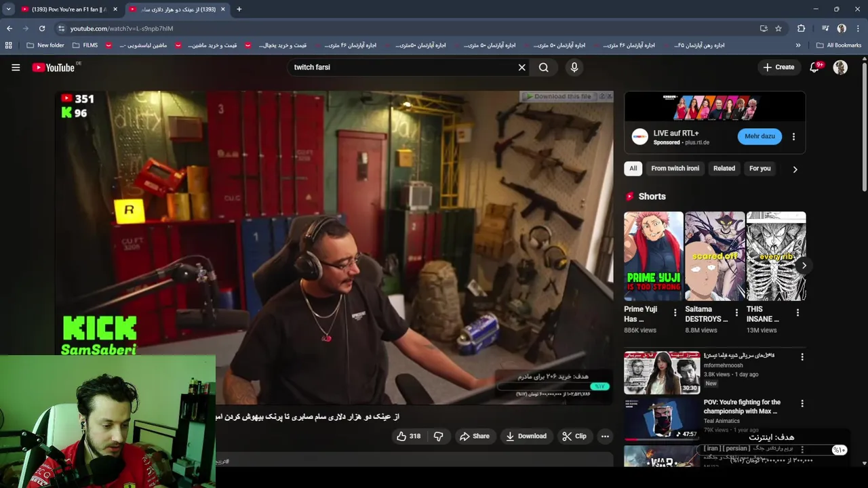
Task: Open more actions under the video
Action: click(x=605, y=436)
